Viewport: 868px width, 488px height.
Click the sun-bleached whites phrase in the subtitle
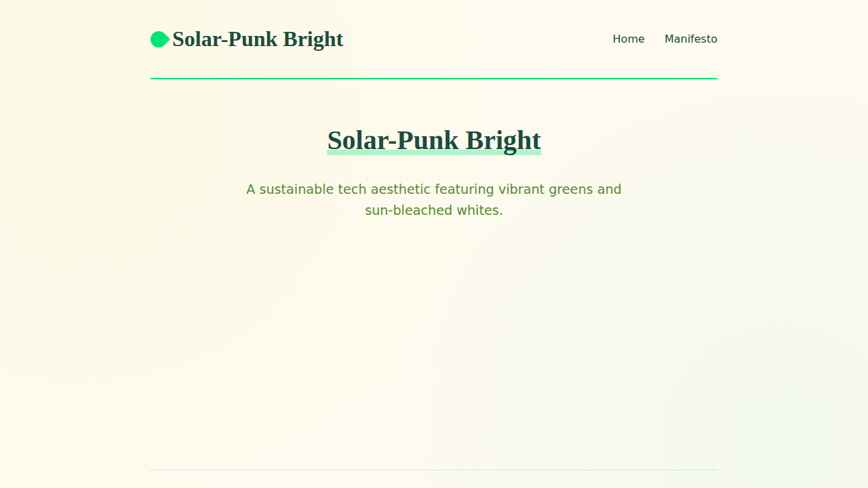tap(433, 210)
